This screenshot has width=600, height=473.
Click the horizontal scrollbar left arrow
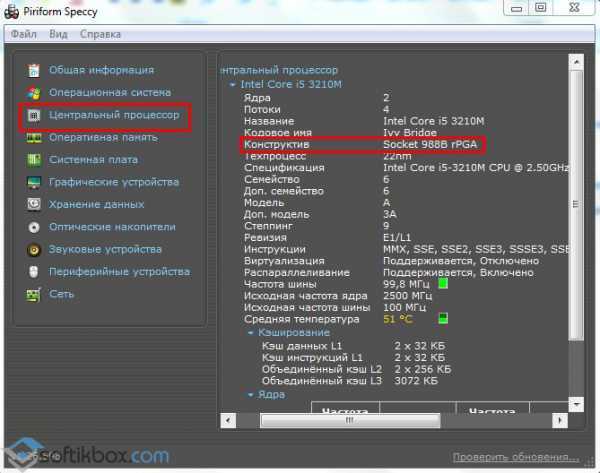(x=228, y=421)
